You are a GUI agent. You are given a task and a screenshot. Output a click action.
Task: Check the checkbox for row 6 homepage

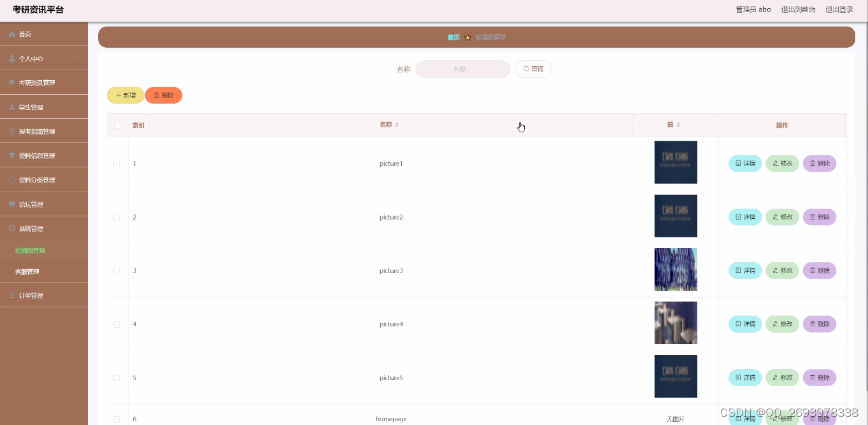click(x=117, y=419)
